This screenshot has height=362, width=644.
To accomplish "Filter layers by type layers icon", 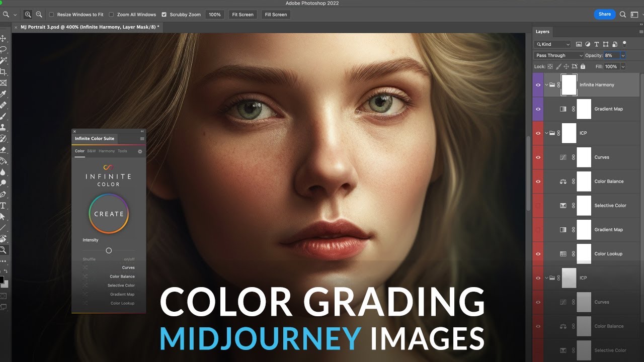I will [597, 44].
